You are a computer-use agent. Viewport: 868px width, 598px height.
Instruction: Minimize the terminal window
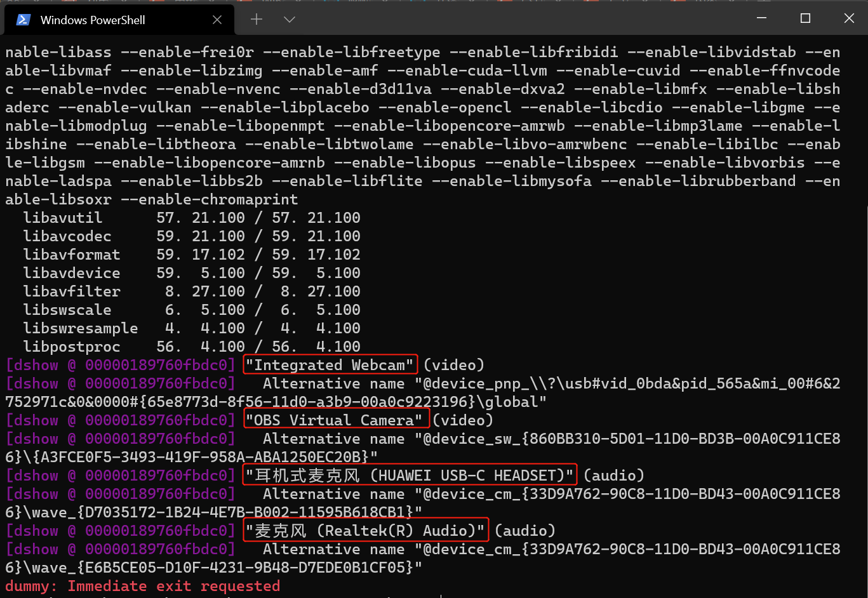coord(762,18)
